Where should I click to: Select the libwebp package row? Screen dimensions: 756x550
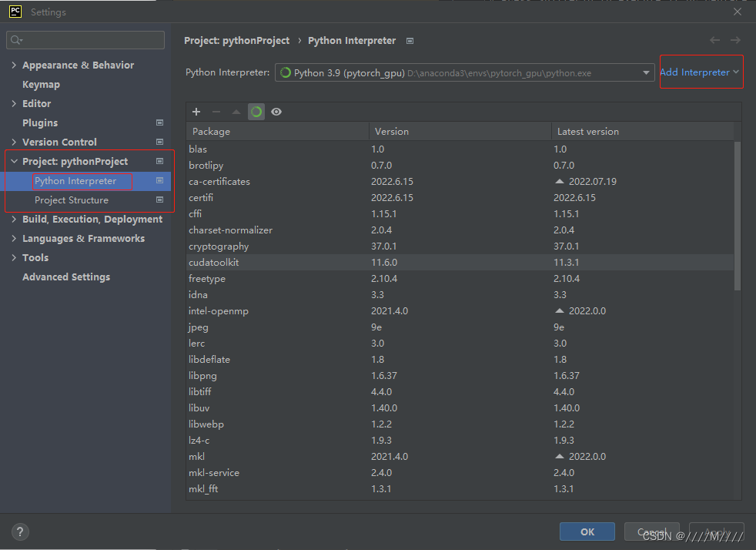click(460, 424)
